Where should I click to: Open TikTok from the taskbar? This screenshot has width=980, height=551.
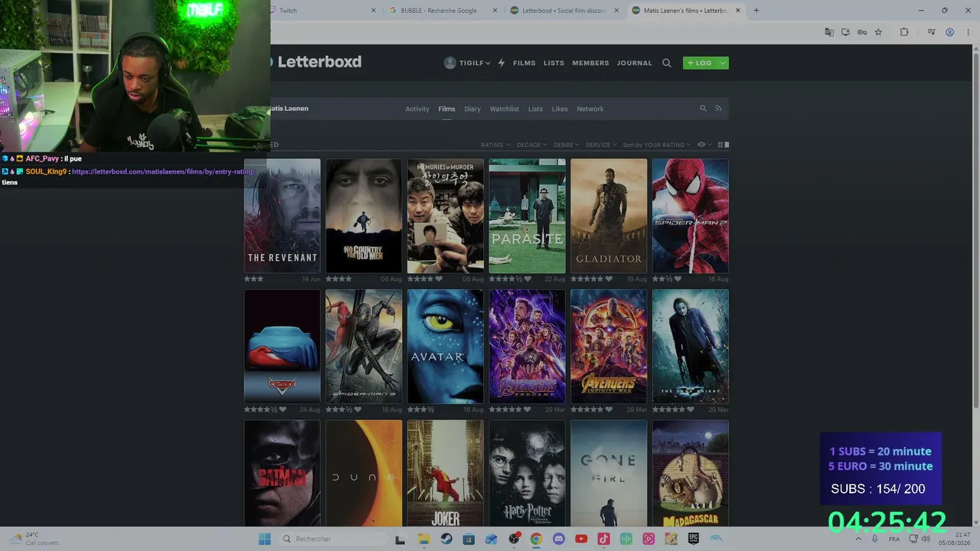click(x=603, y=539)
